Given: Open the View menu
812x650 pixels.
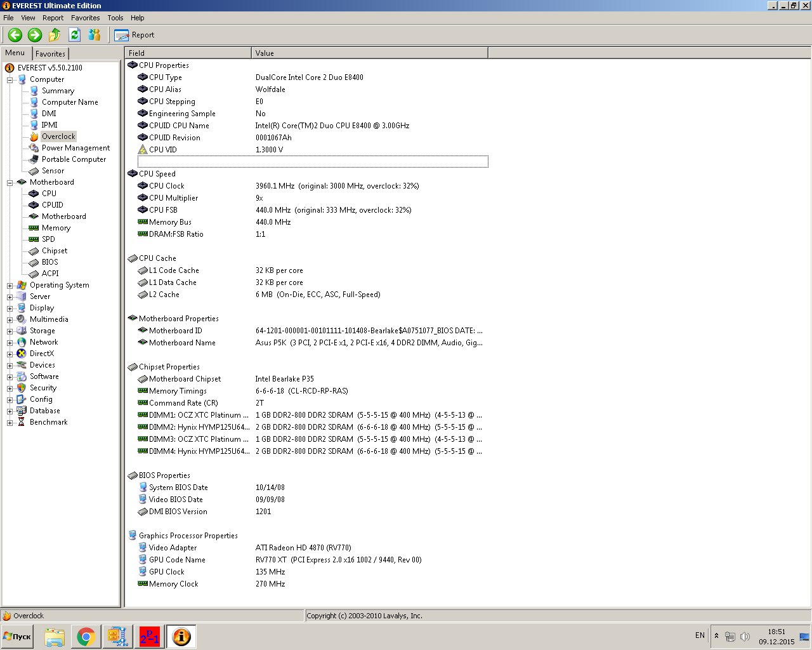Looking at the screenshot, I should point(29,18).
